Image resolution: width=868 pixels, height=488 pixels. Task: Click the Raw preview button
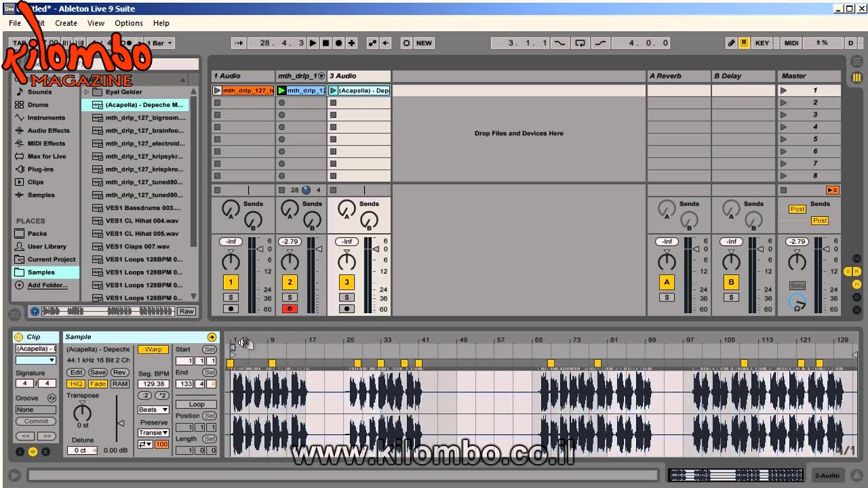[186, 312]
